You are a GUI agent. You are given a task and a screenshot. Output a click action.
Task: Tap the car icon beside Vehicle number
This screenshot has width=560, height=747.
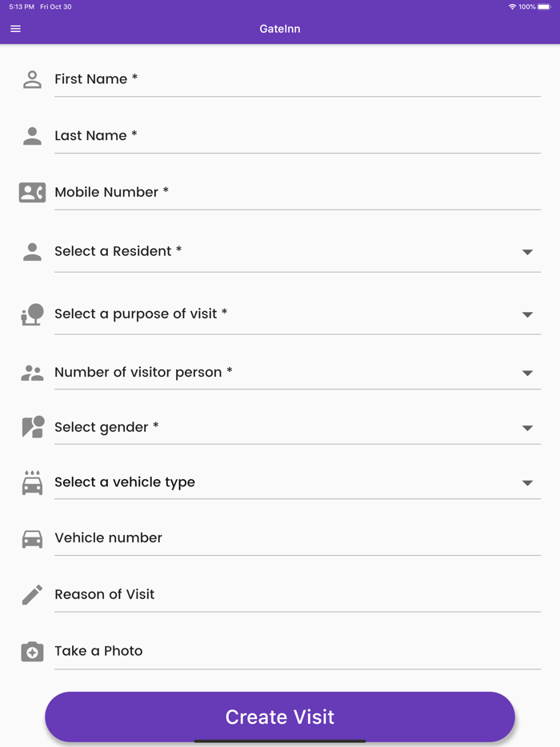pyautogui.click(x=32, y=539)
